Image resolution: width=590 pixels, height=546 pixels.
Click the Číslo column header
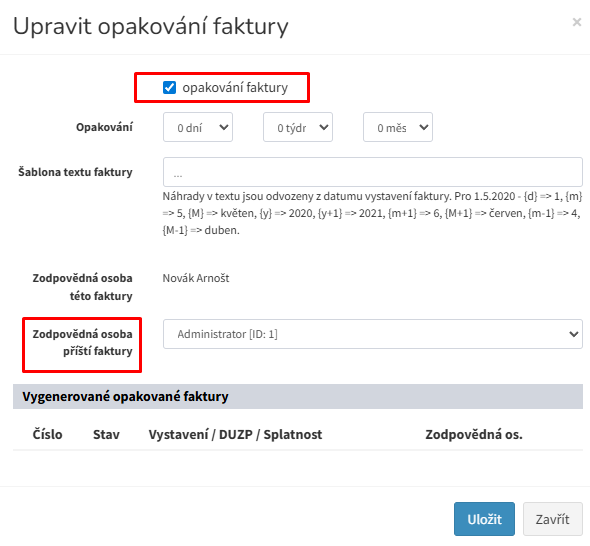[47, 434]
